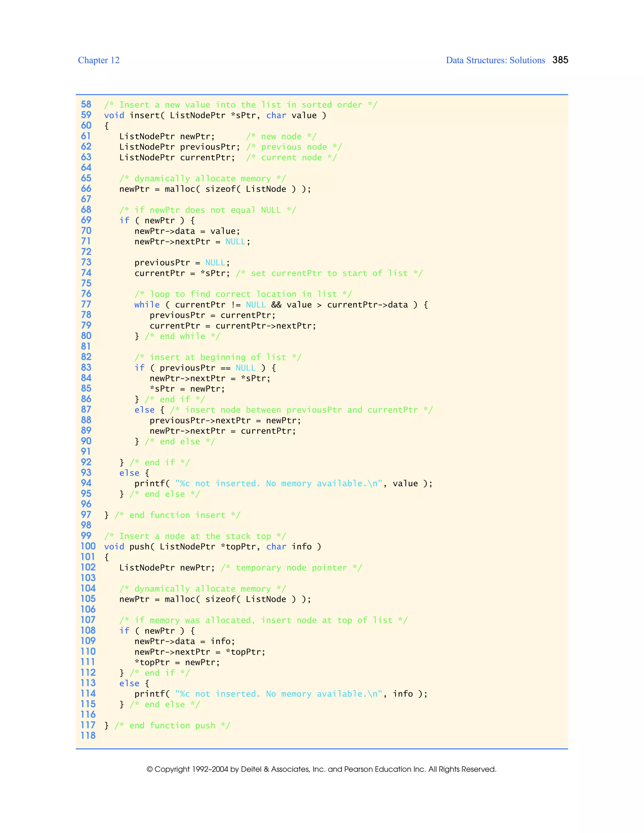Click line number 58
644x833 pixels.
(x=86, y=104)
